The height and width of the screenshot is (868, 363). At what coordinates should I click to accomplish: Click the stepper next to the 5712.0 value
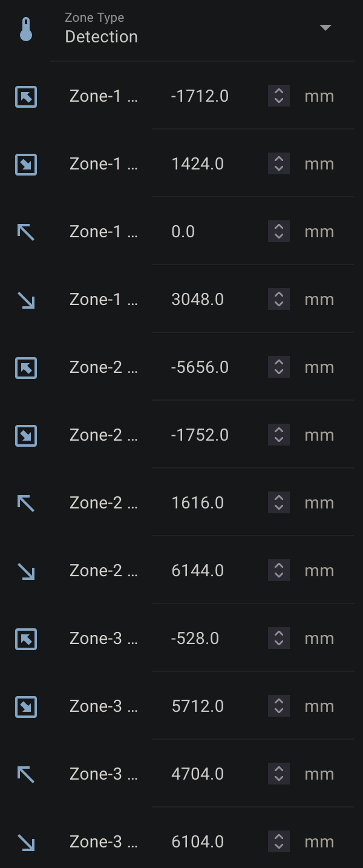tap(279, 706)
